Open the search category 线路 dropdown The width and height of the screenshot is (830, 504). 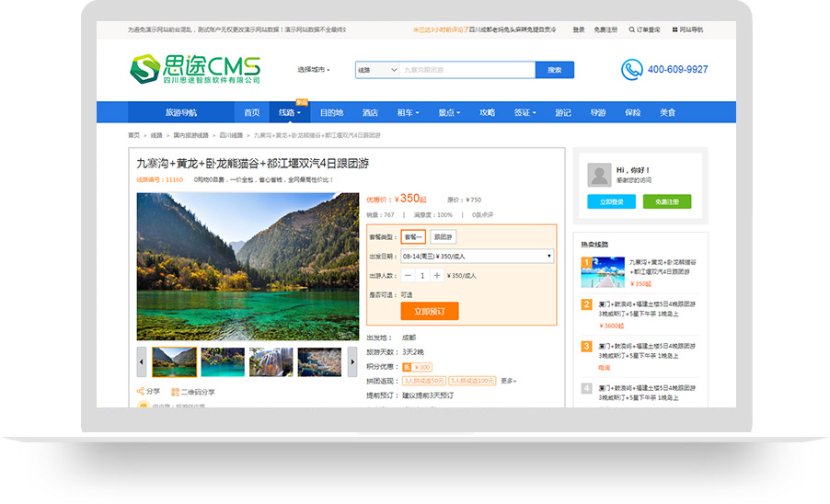click(x=377, y=70)
